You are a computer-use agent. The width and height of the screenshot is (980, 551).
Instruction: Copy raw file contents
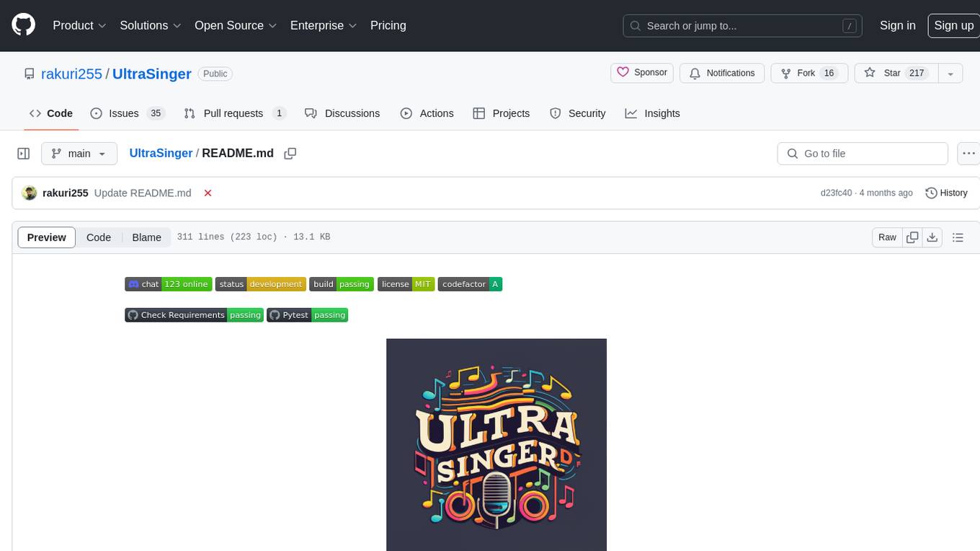point(912,237)
